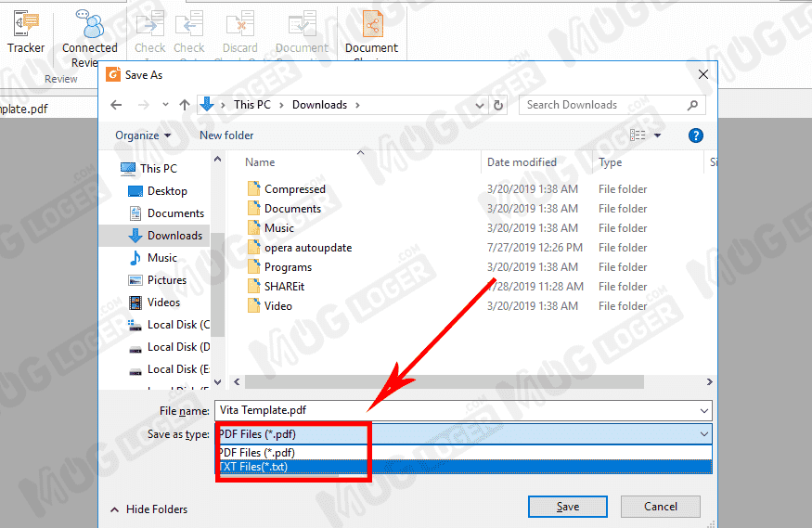The height and width of the screenshot is (528, 812).
Task: Change the file view layout
Action: pyautogui.click(x=638, y=135)
